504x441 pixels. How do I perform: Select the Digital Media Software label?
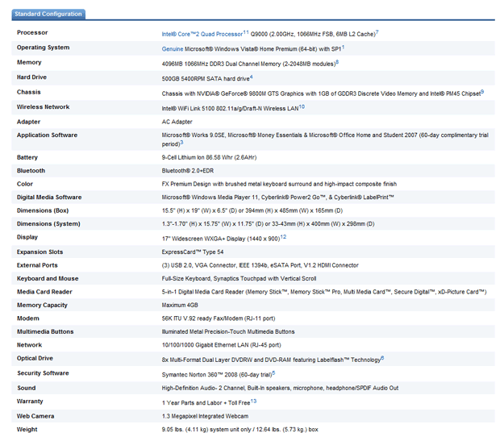point(49,198)
